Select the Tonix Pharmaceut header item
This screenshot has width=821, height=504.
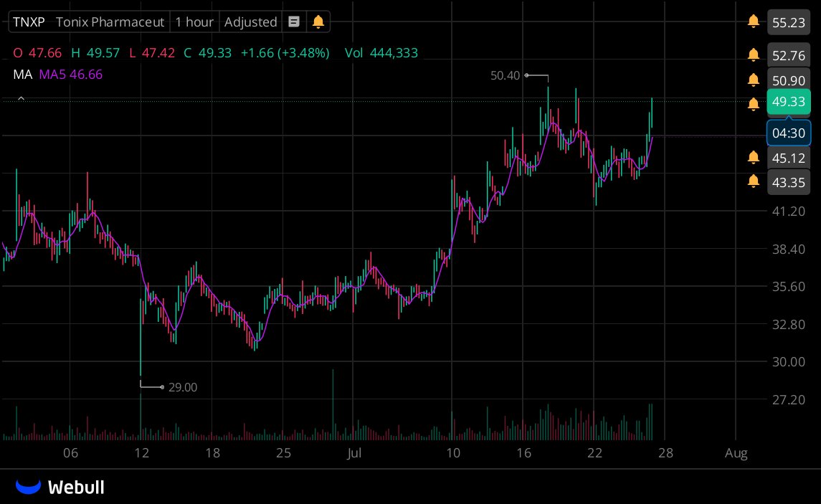coord(109,22)
